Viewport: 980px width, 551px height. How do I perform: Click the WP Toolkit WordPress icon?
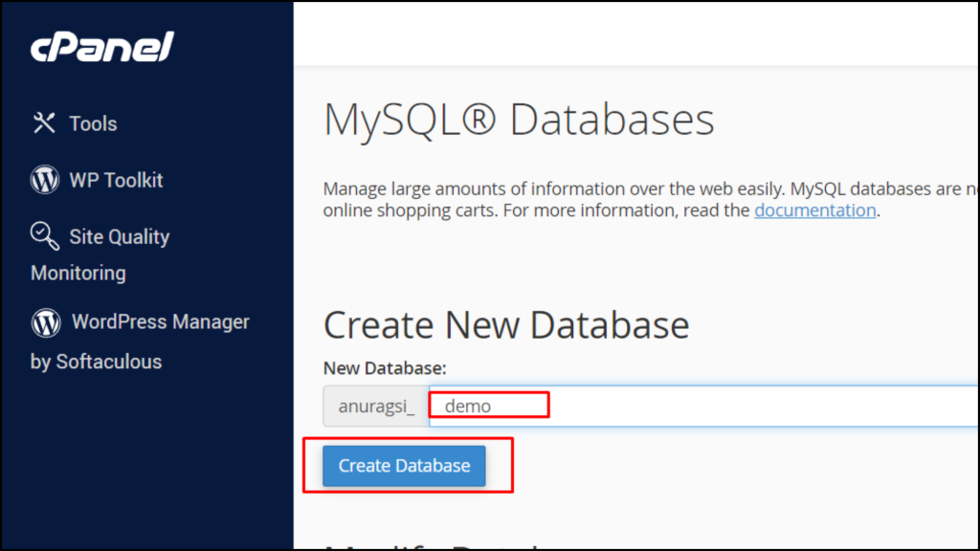[44, 179]
